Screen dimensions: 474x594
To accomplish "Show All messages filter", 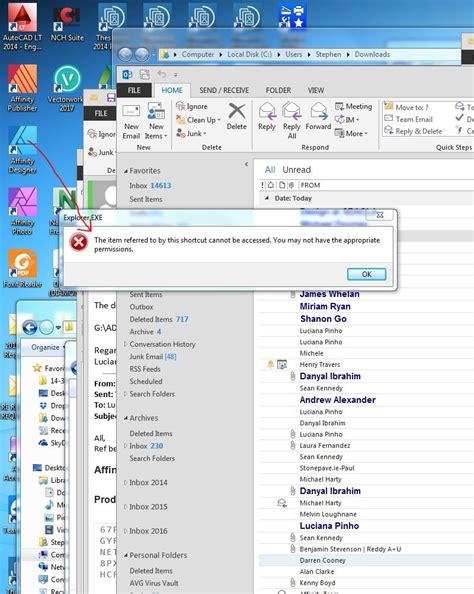I will (x=270, y=170).
